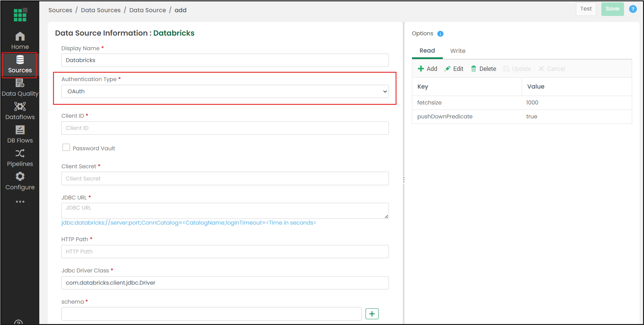Click the Update option button
644x325 pixels.
[517, 69]
